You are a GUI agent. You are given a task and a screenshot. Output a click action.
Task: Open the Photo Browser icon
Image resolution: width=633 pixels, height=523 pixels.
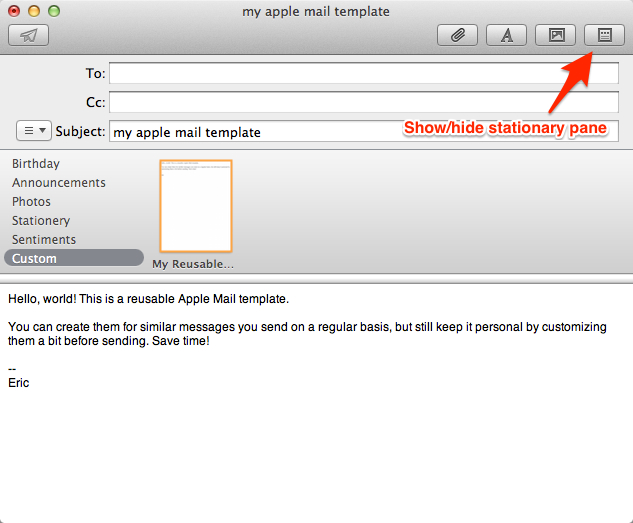(555, 35)
